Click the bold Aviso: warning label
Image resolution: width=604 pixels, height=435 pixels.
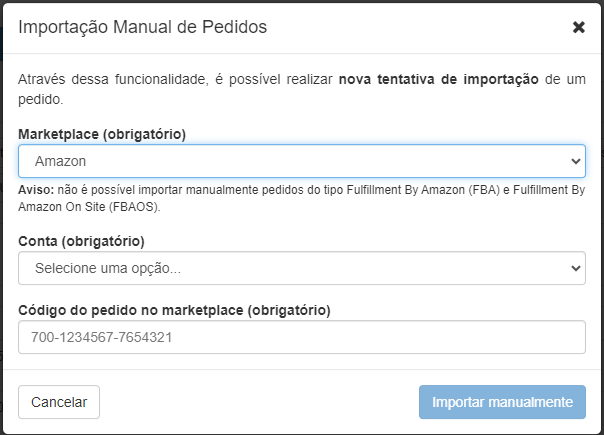[35, 190]
